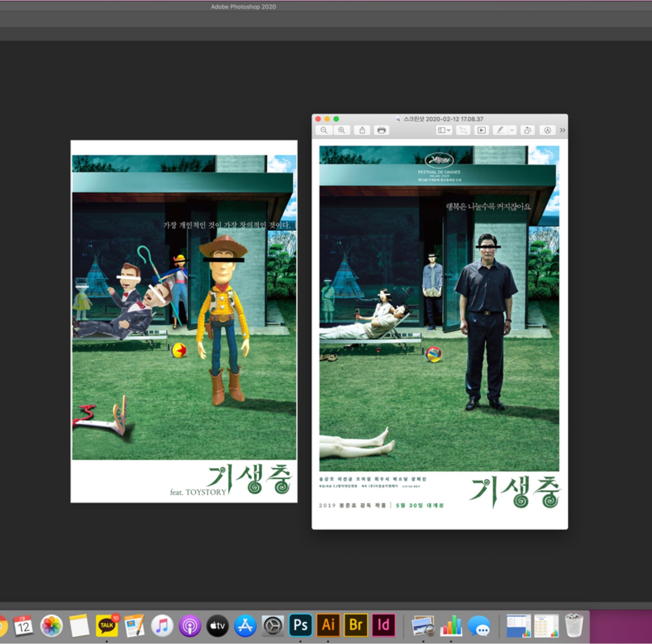
Task: Open Numbers from the Dock
Action: [x=451, y=626]
